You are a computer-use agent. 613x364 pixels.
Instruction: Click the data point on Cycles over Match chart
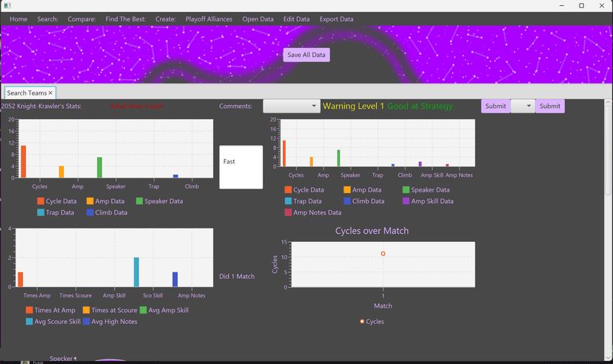(x=383, y=254)
